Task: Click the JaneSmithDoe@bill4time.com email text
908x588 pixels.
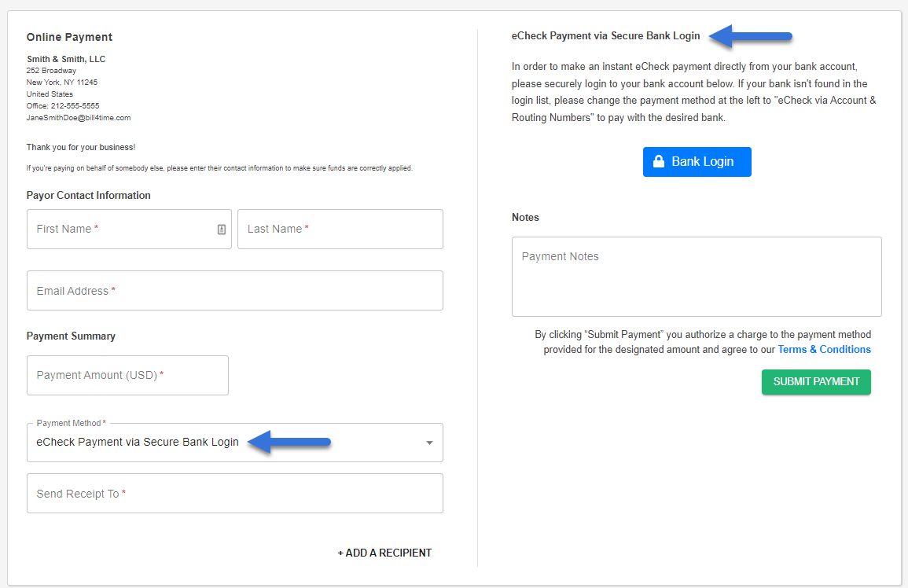Action: pyautogui.click(x=78, y=118)
